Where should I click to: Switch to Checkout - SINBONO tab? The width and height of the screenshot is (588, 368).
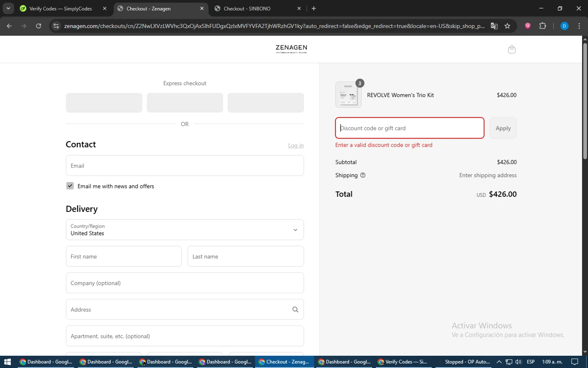click(258, 8)
